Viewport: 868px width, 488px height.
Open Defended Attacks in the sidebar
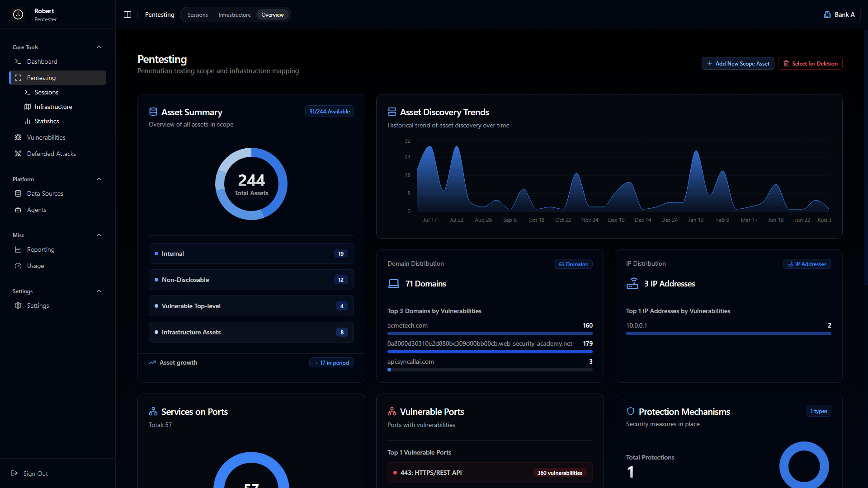pos(58,154)
